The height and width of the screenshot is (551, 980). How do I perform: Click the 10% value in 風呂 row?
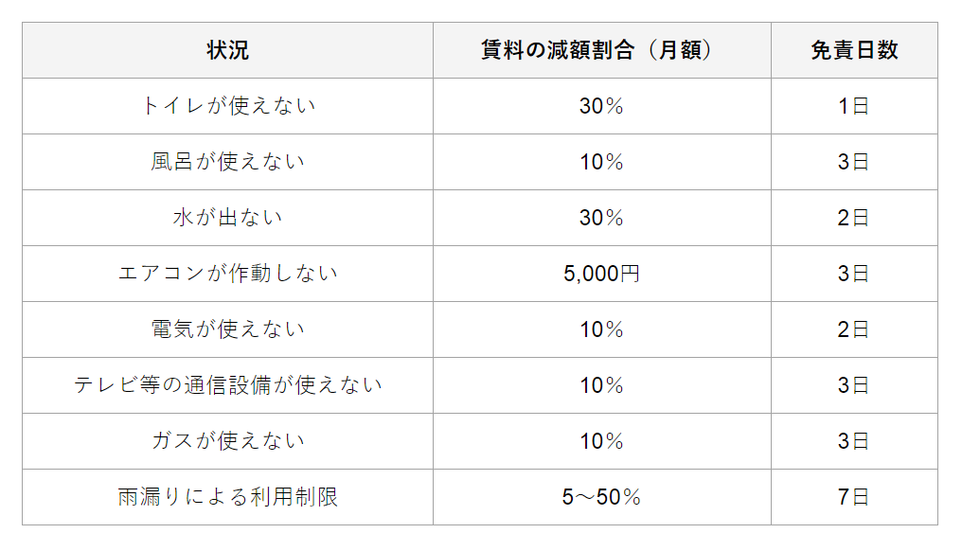click(x=602, y=162)
